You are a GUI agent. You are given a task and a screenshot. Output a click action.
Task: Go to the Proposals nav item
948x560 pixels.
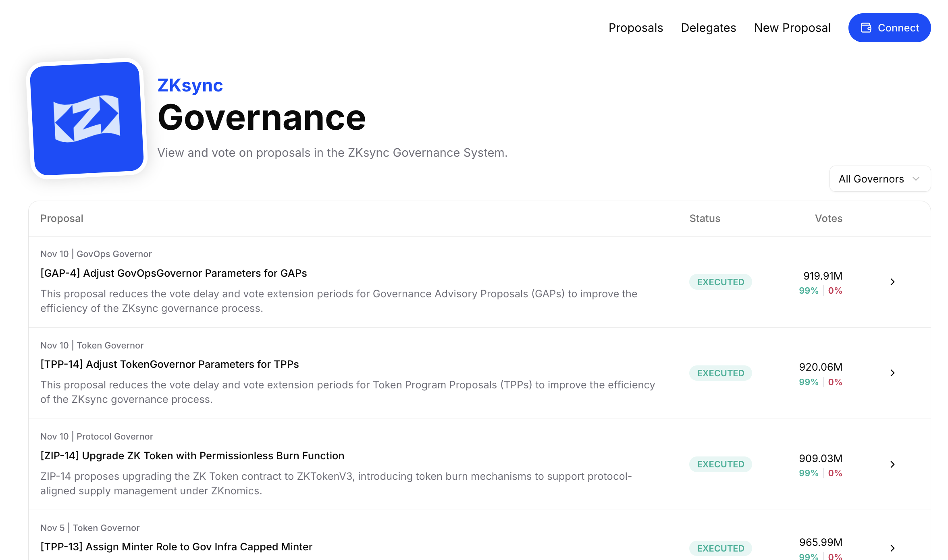point(636,28)
